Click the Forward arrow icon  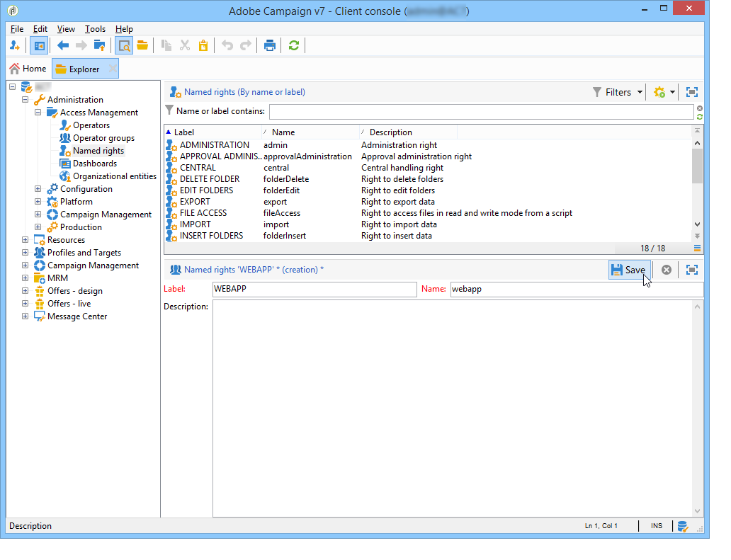pyautogui.click(x=81, y=45)
